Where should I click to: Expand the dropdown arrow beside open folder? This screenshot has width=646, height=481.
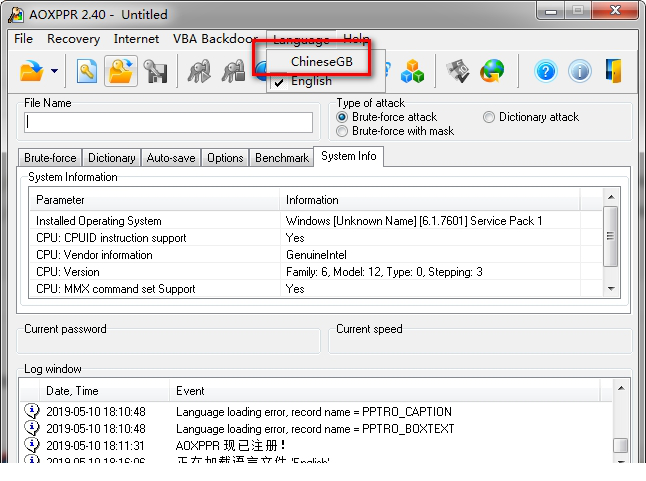pyautogui.click(x=54, y=72)
